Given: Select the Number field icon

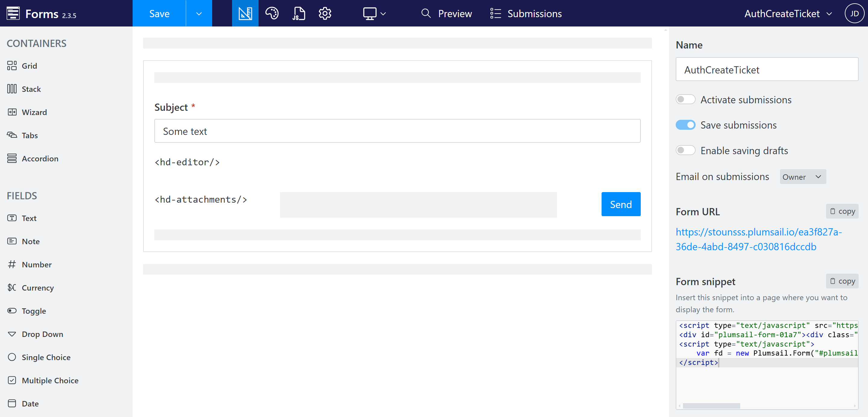Looking at the screenshot, I should (x=12, y=264).
